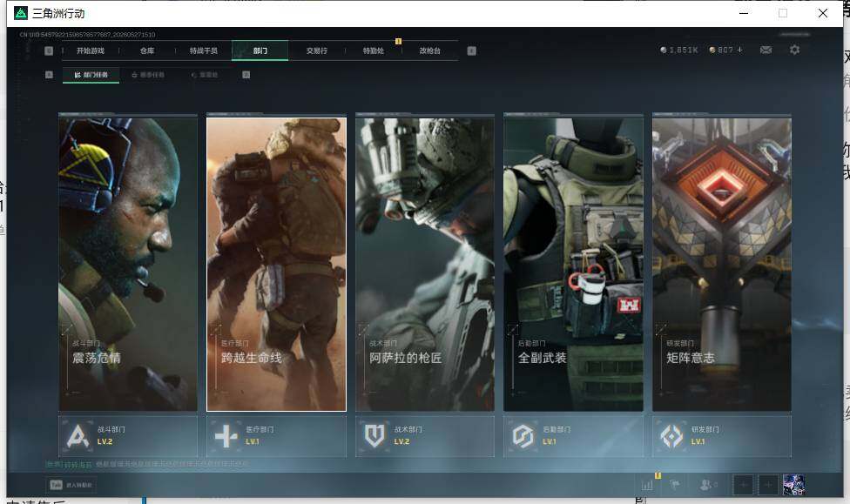
Task: Click the 研发部门 diamond emblem icon
Action: click(671, 436)
